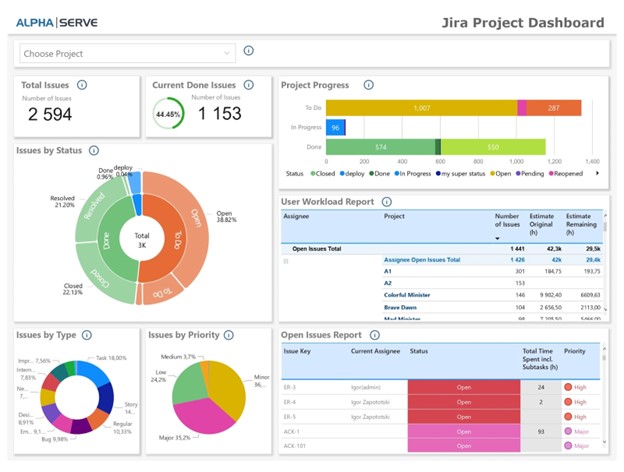
Task: Click the Issues by Type info icon
Action: [87, 335]
